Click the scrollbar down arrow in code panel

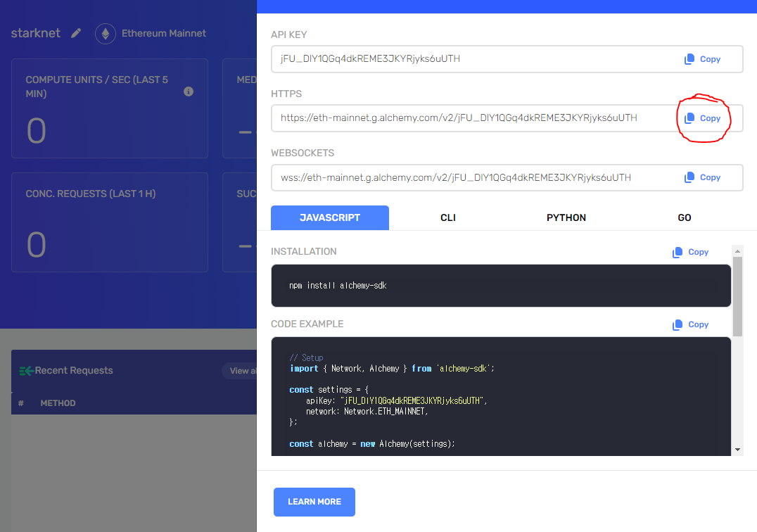pyautogui.click(x=737, y=450)
